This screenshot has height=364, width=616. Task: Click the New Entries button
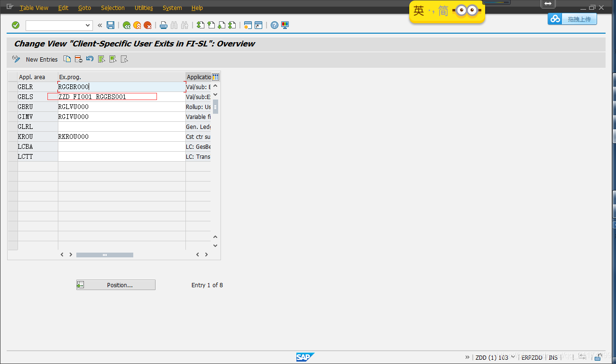tap(42, 59)
